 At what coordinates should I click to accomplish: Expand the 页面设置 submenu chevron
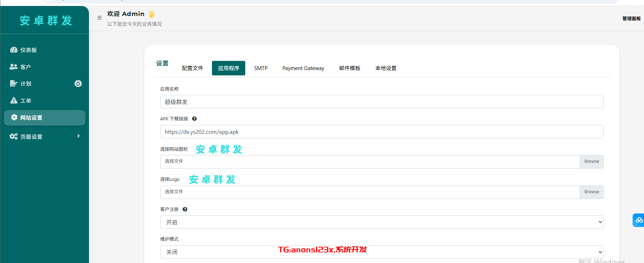click(78, 136)
